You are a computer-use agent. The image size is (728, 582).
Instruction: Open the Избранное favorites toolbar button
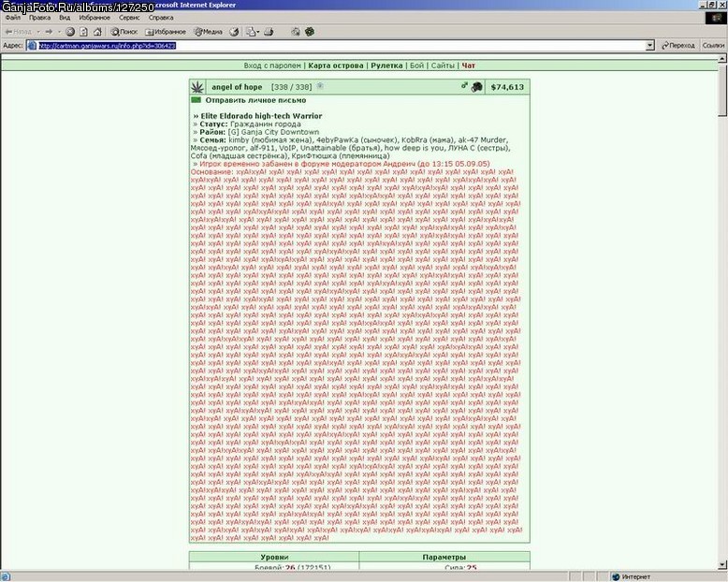click(x=166, y=32)
